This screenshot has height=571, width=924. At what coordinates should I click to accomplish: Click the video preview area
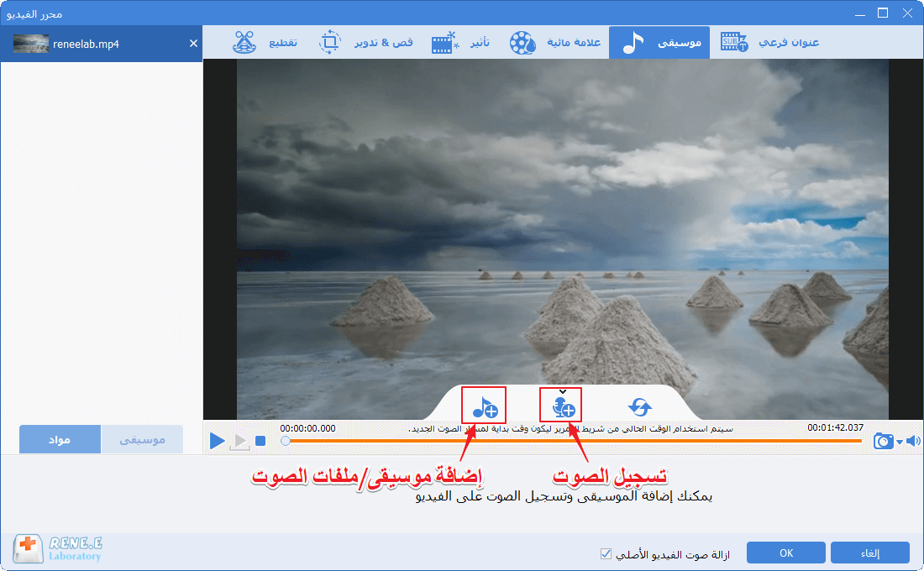pos(563,238)
